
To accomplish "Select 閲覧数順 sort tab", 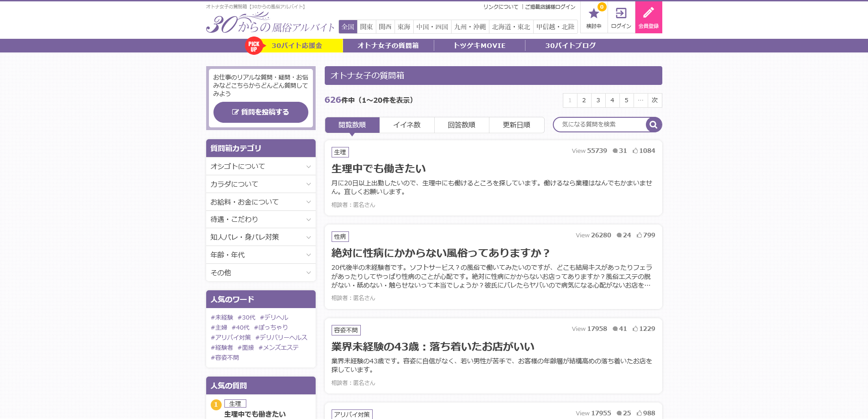I will [x=352, y=125].
